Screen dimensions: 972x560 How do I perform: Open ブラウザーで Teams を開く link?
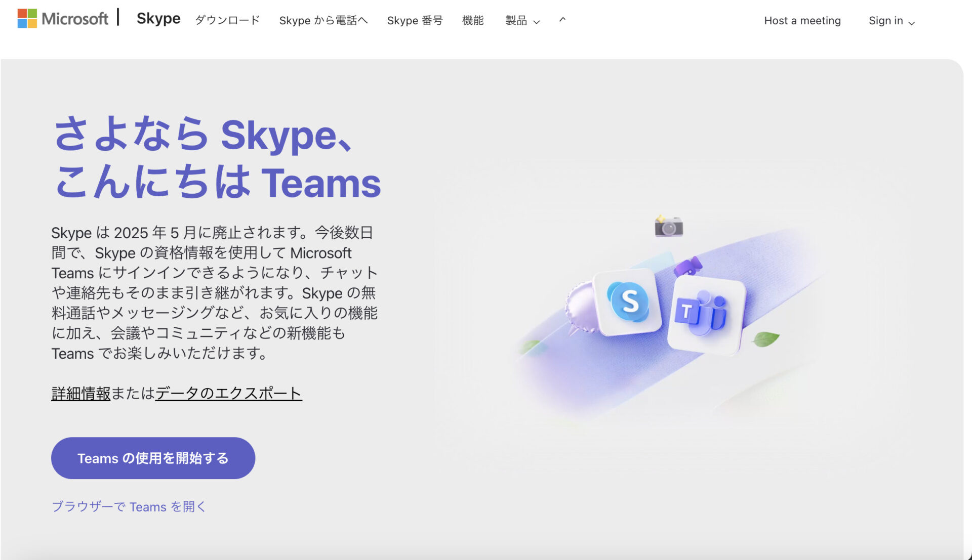coord(129,506)
